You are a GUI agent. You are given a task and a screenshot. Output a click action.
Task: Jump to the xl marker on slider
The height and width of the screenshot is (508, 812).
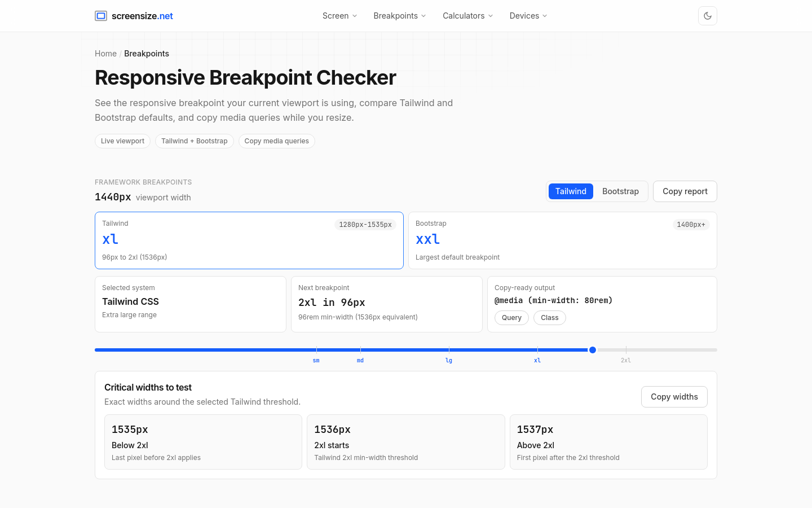point(537,360)
